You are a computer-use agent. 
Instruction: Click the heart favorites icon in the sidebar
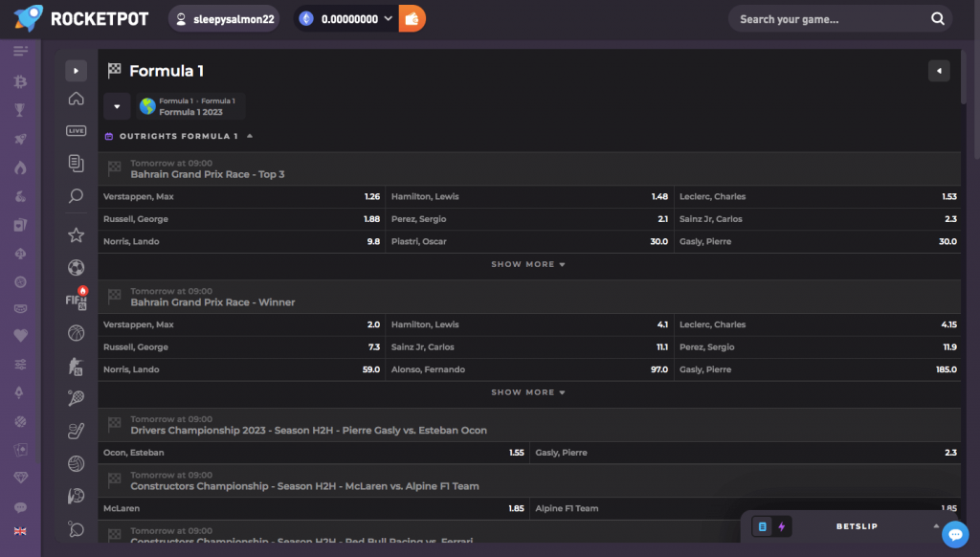click(21, 336)
